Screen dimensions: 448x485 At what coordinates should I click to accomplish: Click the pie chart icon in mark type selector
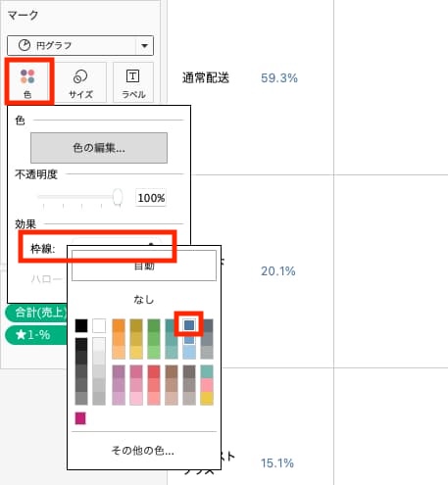(25, 45)
